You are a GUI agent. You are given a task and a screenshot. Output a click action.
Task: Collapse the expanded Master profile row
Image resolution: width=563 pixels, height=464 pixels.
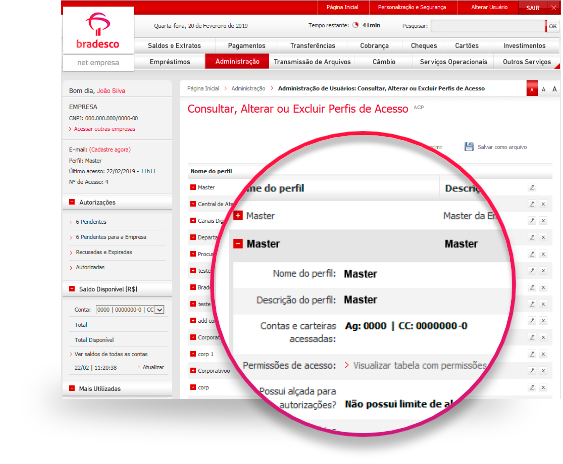point(238,244)
